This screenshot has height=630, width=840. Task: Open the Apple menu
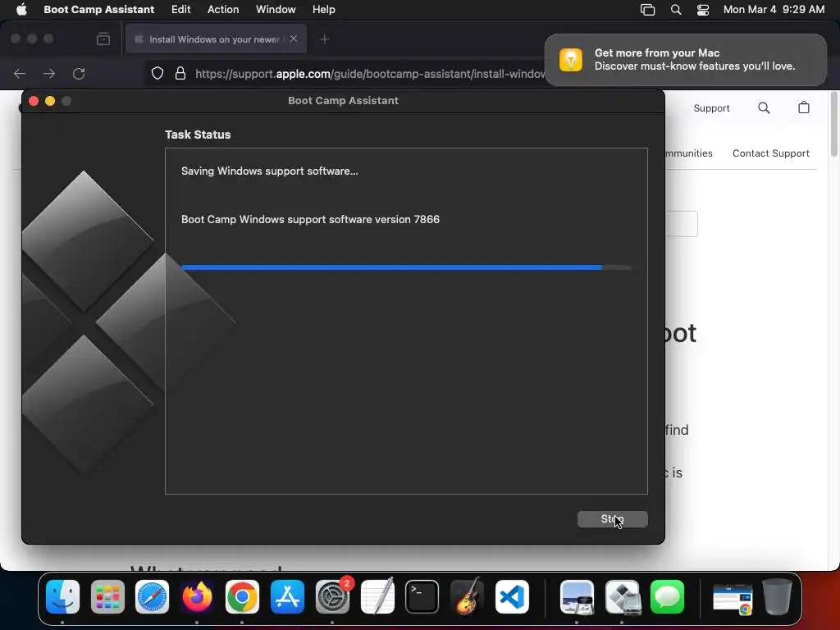(x=21, y=10)
